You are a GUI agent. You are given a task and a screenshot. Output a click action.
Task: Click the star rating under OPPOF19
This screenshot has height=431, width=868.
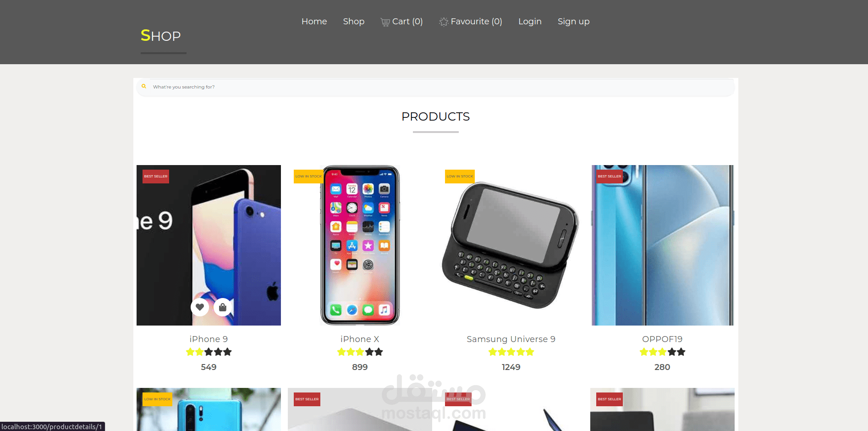coord(662,352)
